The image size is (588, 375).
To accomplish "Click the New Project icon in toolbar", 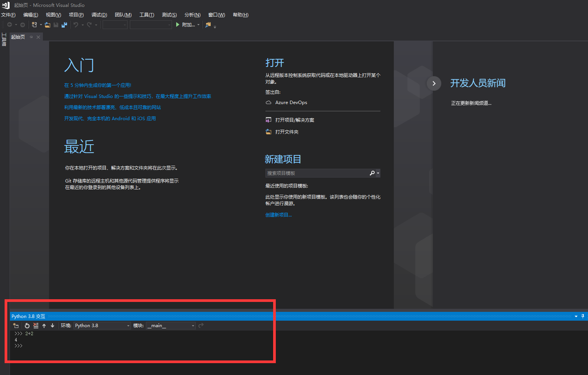I will pyautogui.click(x=34, y=25).
